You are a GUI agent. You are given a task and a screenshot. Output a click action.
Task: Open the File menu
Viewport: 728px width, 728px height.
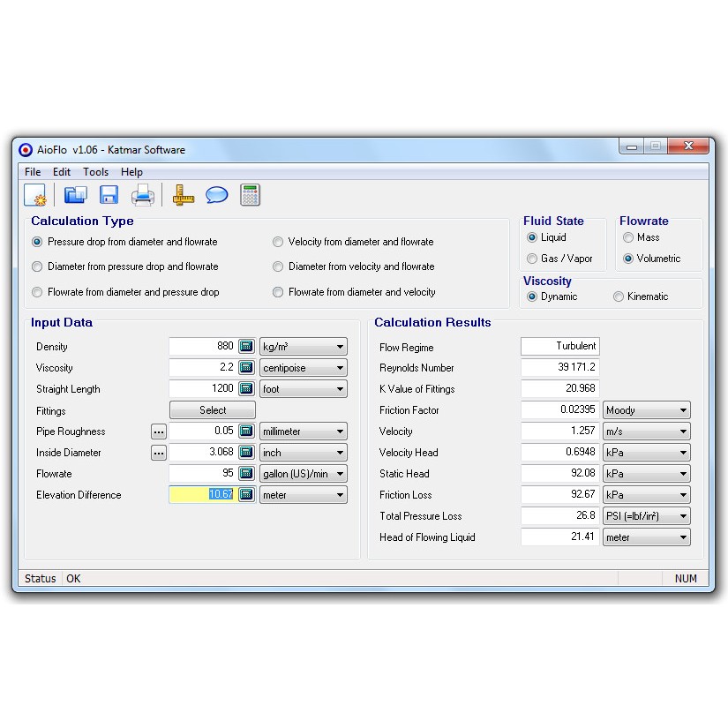click(33, 172)
